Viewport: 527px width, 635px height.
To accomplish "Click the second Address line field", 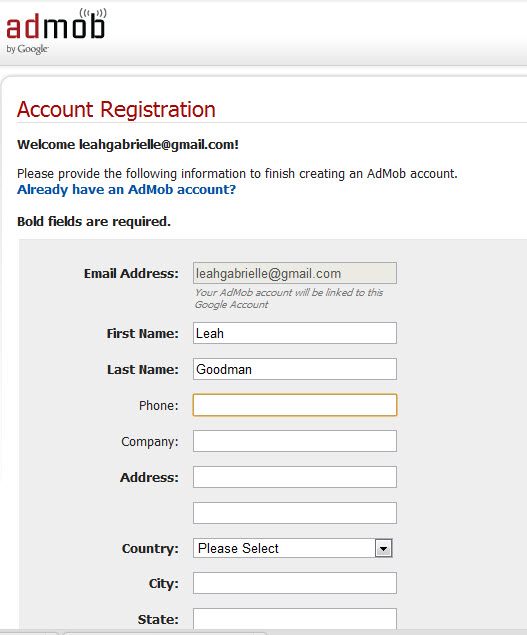I will (294, 513).
